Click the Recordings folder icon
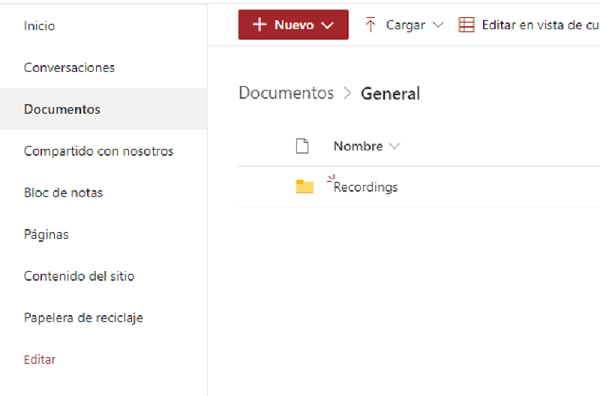 pyautogui.click(x=305, y=186)
